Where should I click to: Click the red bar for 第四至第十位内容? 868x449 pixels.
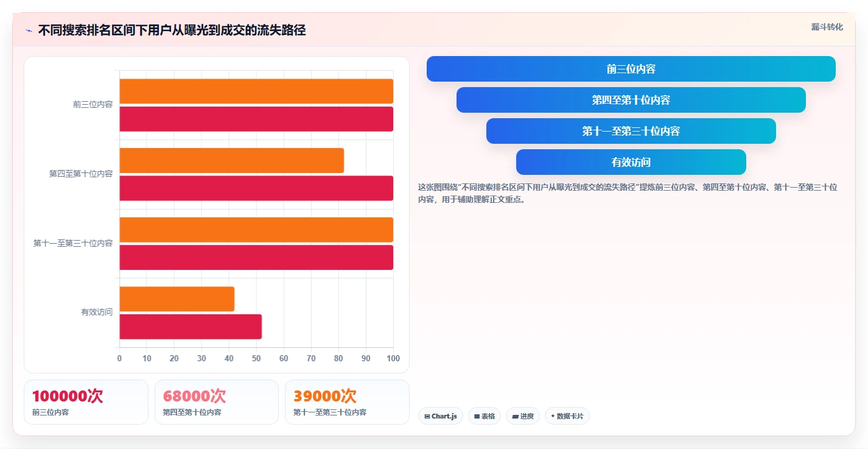click(x=256, y=188)
